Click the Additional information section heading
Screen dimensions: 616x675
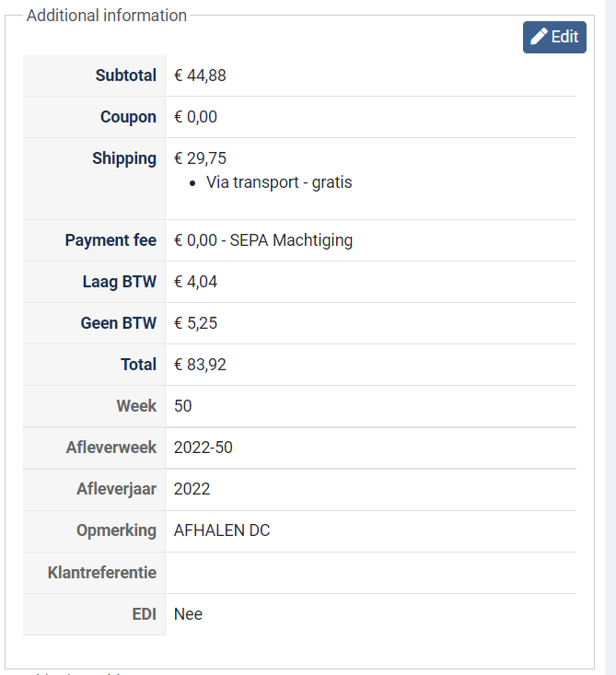click(x=106, y=16)
